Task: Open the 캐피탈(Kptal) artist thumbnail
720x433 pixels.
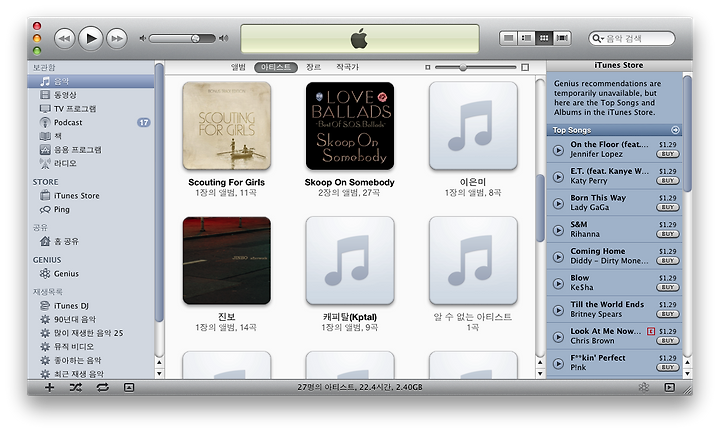Action: [x=350, y=260]
